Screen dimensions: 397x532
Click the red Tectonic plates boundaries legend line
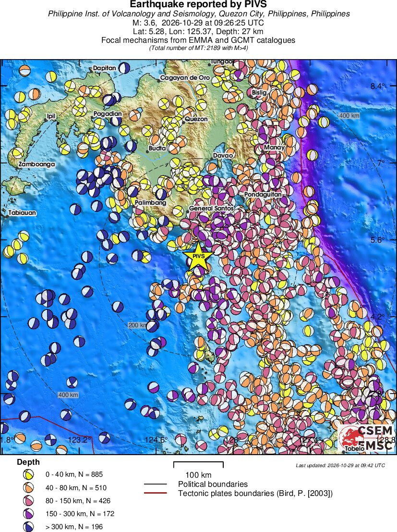click(155, 493)
